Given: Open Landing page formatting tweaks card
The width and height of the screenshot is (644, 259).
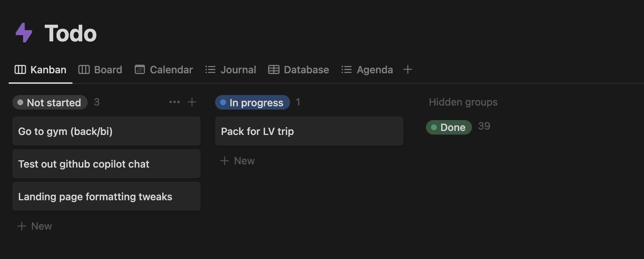Looking at the screenshot, I should (106, 196).
